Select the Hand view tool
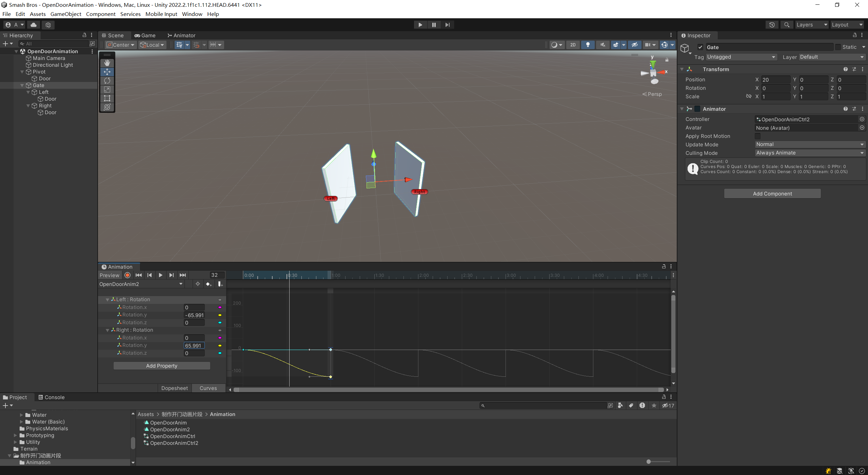 pos(107,63)
